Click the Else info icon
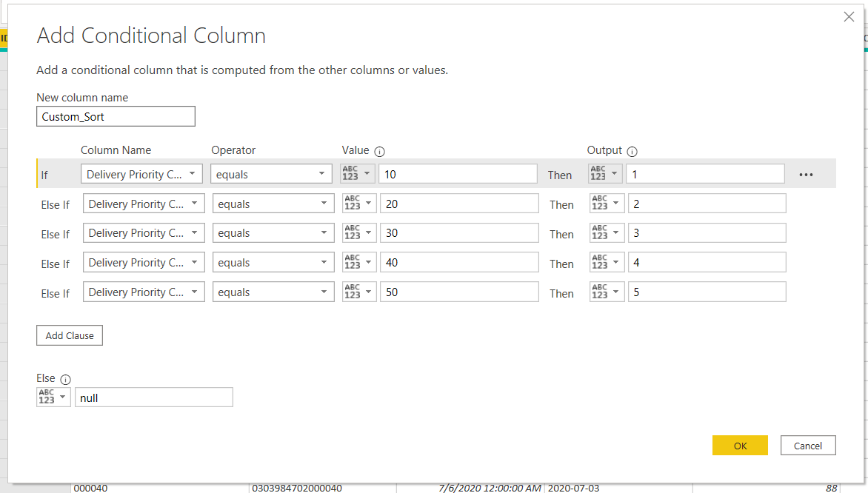 65,379
